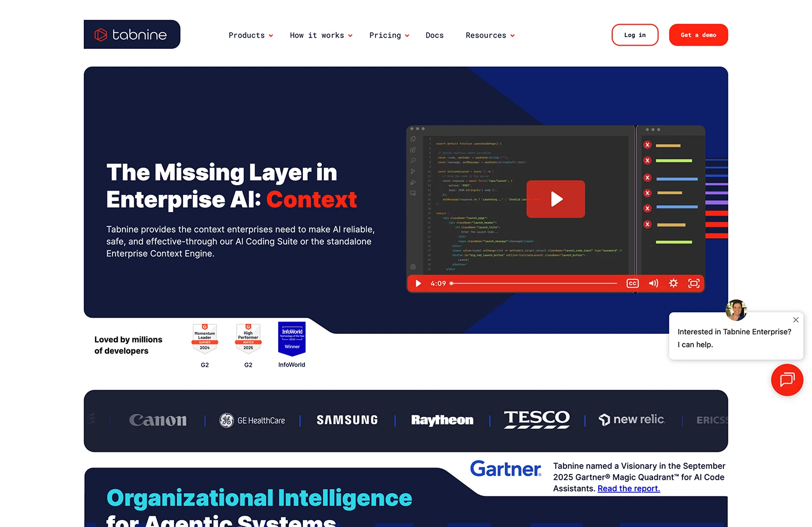Screen dimensions: 812x527
Task: Open the red chat bubble widget
Action: (787, 380)
